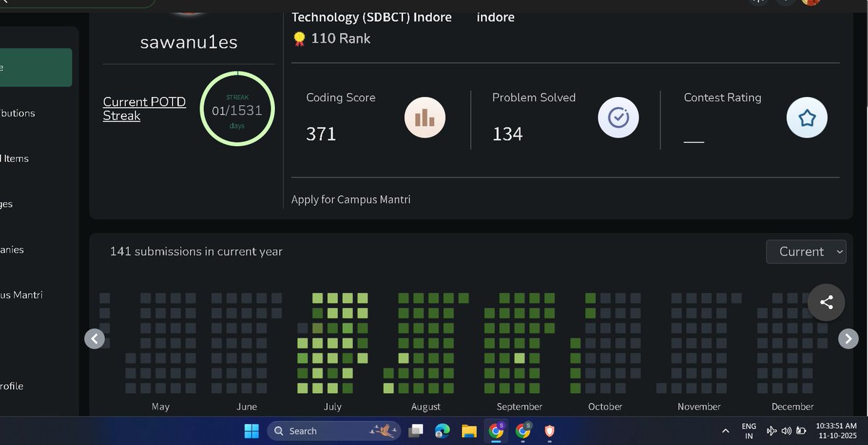868x445 pixels.
Task: Click the username sawanu1es
Action: pyautogui.click(x=189, y=43)
